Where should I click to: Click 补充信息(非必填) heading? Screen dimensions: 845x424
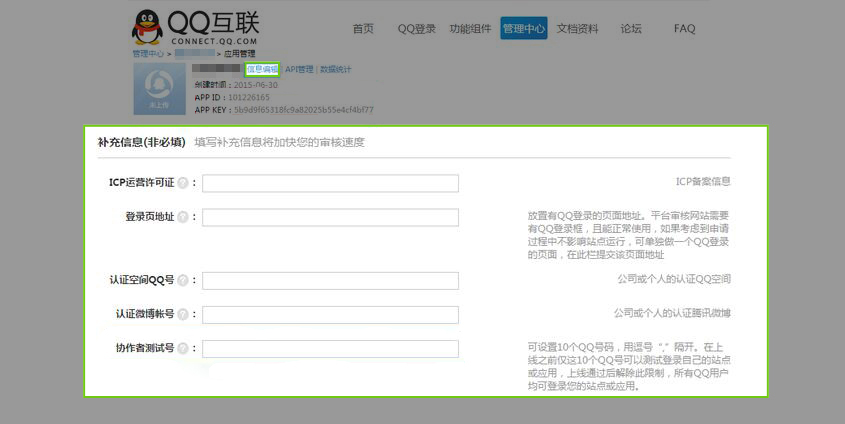(141, 142)
